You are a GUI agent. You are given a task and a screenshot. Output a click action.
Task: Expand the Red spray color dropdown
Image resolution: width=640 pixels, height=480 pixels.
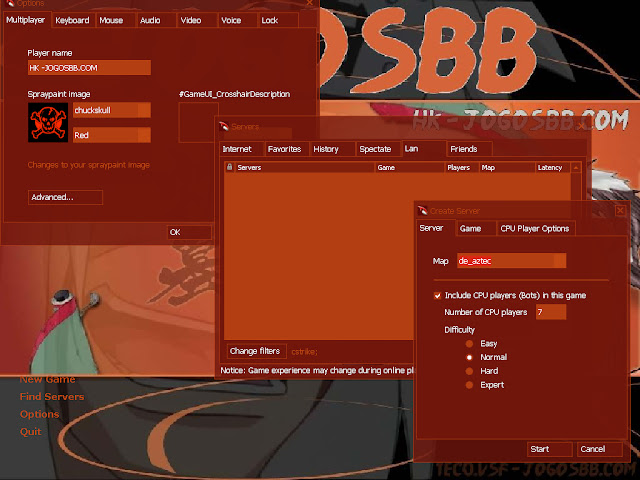pyautogui.click(x=112, y=135)
